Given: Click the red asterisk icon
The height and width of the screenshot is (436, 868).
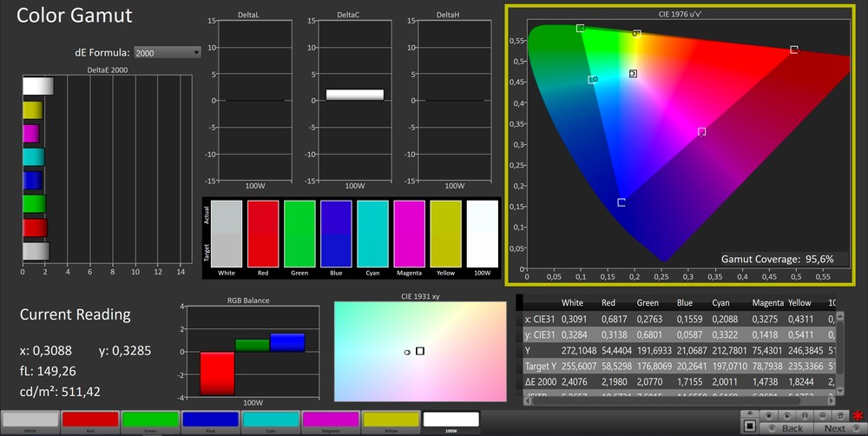Looking at the screenshot, I should coord(858,415).
